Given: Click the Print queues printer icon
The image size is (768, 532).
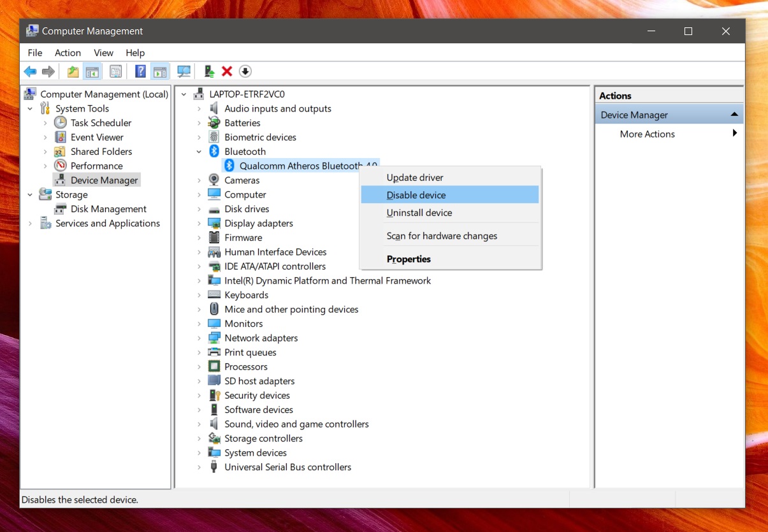Looking at the screenshot, I should (214, 352).
